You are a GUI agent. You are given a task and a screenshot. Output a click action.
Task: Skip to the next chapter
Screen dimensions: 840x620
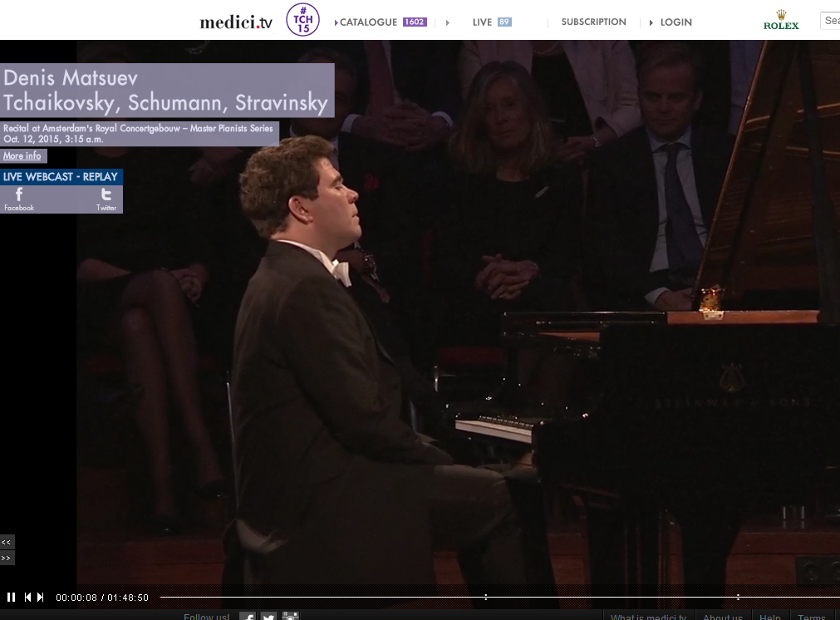click(x=40, y=597)
